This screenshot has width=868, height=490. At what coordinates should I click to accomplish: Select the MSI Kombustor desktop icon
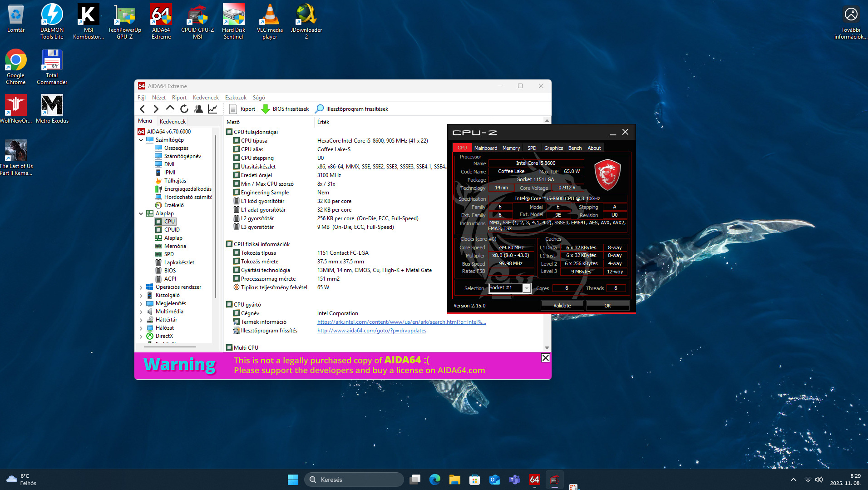(x=89, y=21)
